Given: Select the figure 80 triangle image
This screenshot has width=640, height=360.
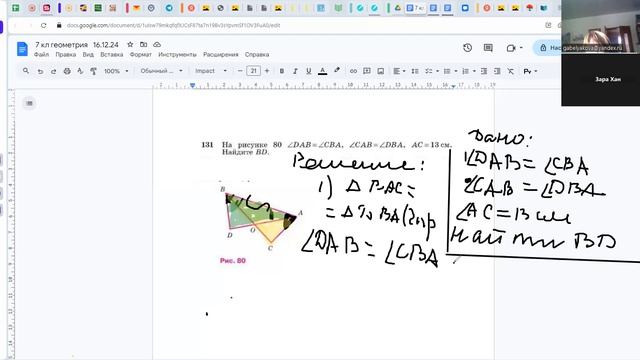Looking at the screenshot, I should click(x=261, y=219).
